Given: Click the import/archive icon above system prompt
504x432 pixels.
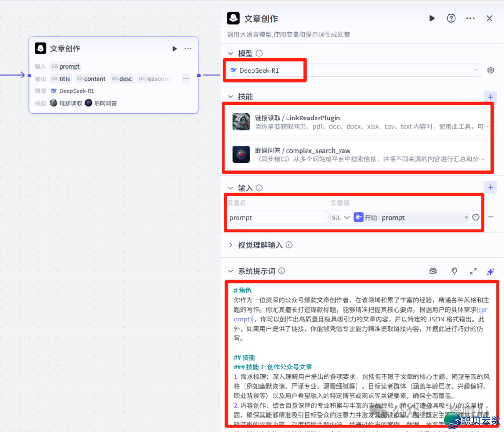Looking at the screenshot, I should [433, 271].
